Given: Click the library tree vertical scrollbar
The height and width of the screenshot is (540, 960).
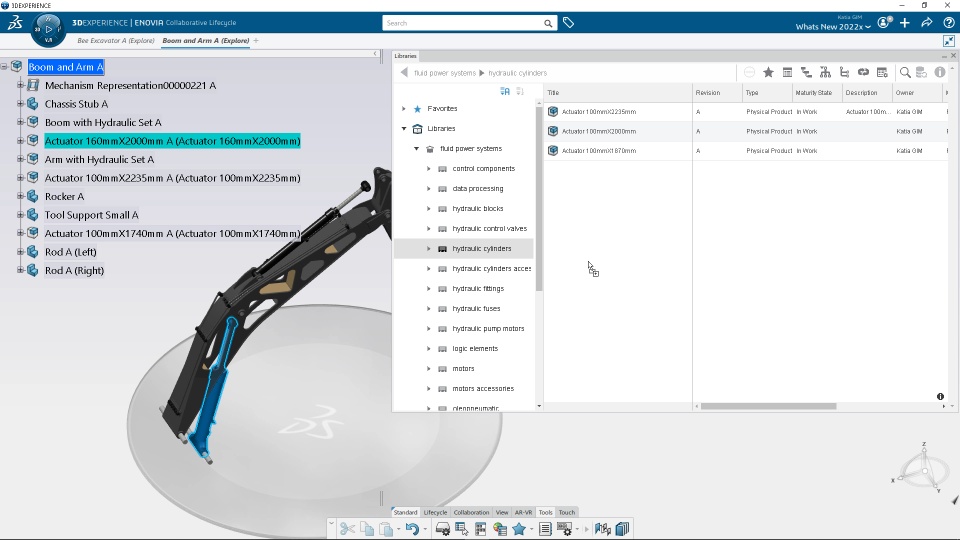Looking at the screenshot, I should 539,199.
